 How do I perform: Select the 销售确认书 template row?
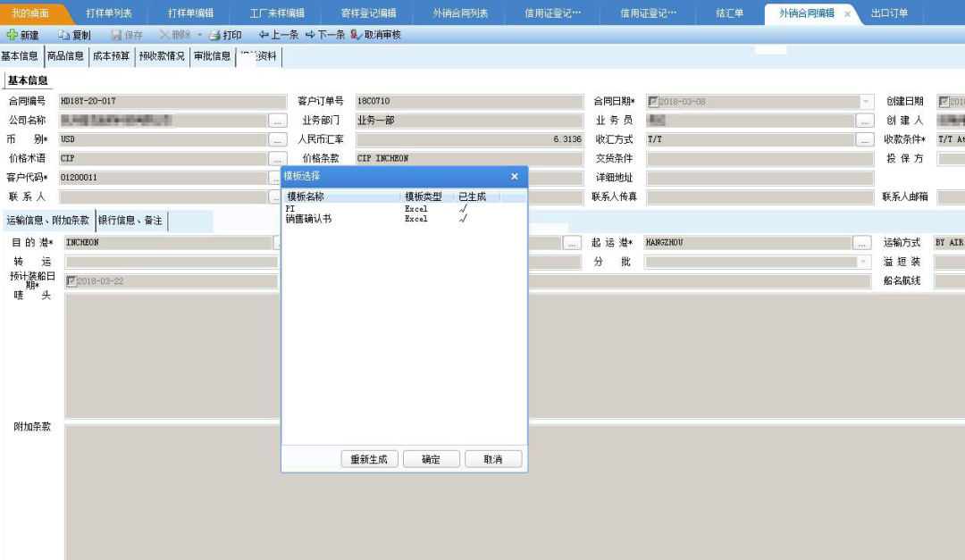308,219
